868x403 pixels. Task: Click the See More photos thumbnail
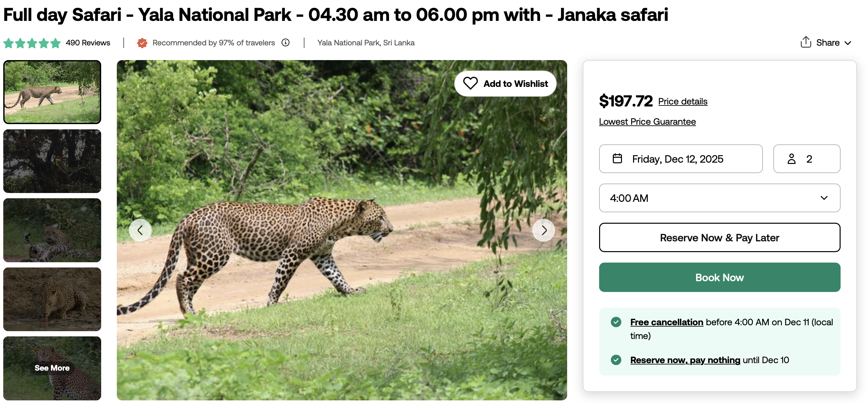pyautogui.click(x=52, y=368)
